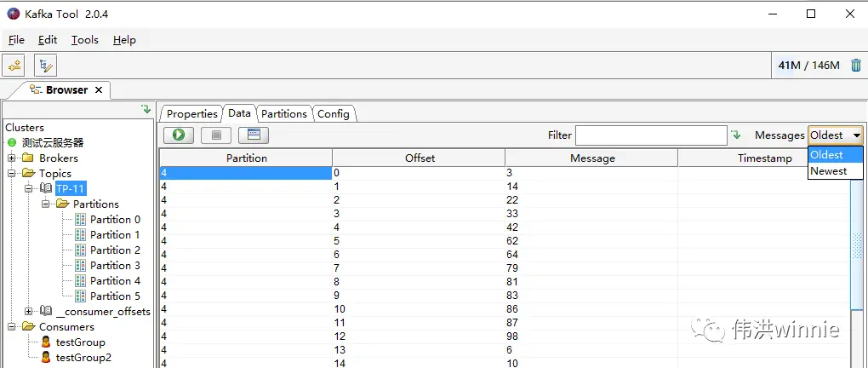
Task: Select the Browser tab
Action: click(66, 89)
